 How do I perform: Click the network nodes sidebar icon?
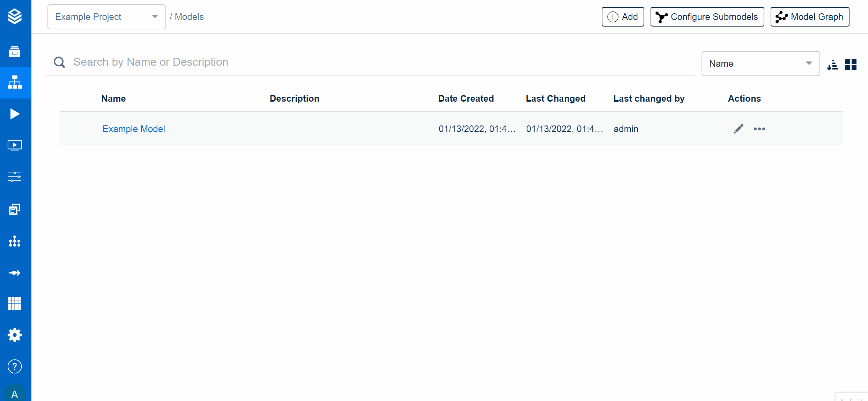click(x=15, y=241)
